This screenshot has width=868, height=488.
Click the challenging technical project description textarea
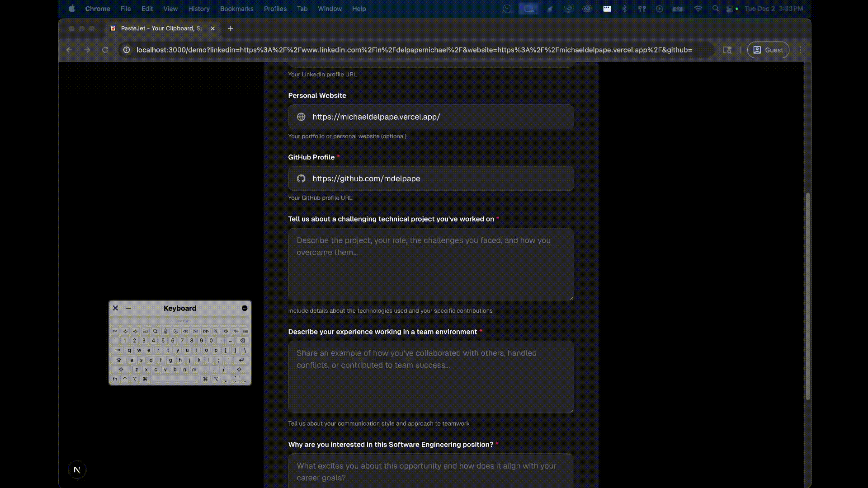click(430, 264)
